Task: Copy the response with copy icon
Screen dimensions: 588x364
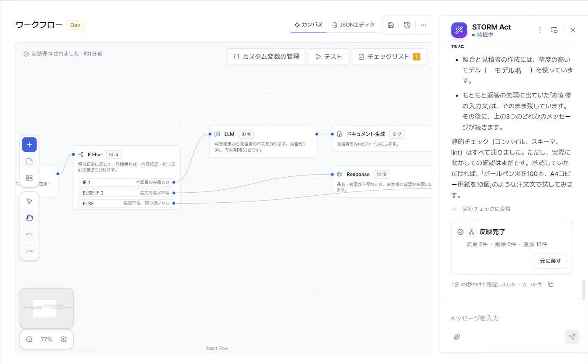Action: coord(551,284)
